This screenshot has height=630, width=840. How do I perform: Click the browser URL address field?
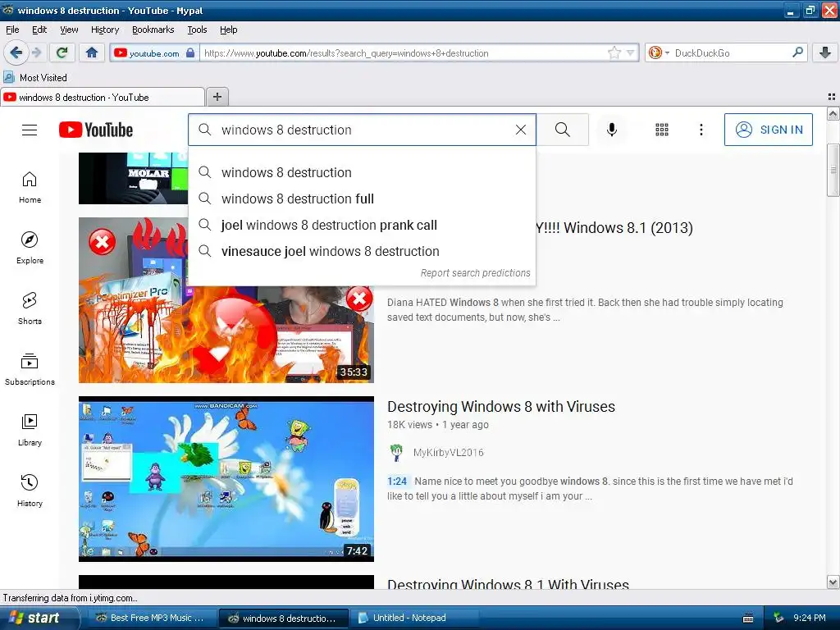[x=402, y=53]
